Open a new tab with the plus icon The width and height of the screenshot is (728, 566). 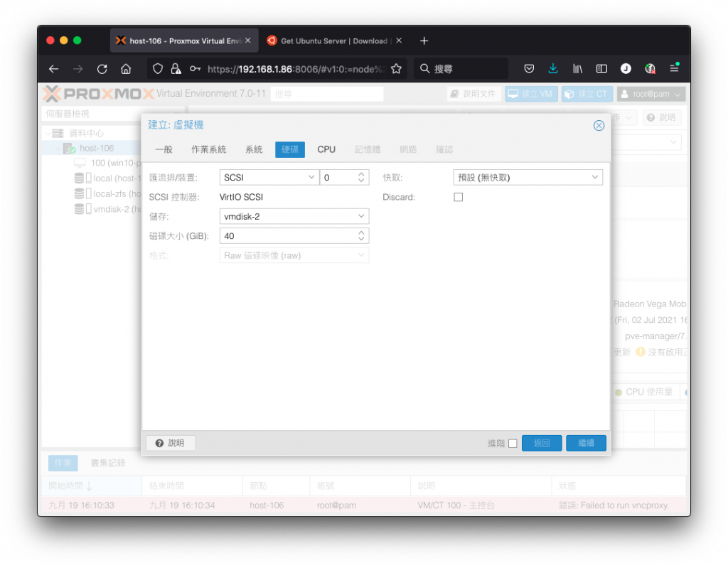[x=424, y=41]
